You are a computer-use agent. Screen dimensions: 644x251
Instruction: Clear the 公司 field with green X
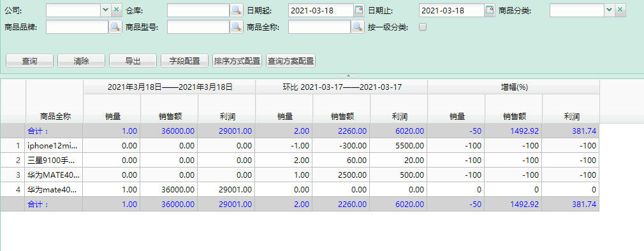[x=117, y=10]
